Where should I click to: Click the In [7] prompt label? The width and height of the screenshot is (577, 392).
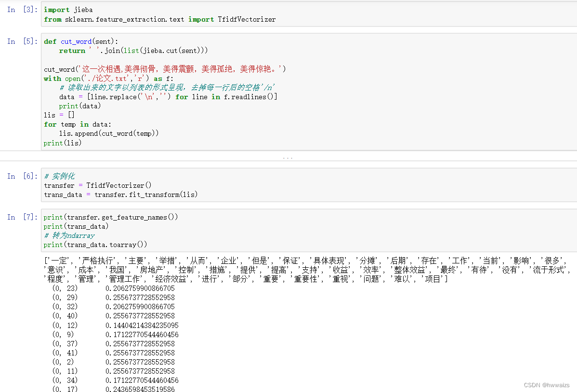click(x=22, y=217)
